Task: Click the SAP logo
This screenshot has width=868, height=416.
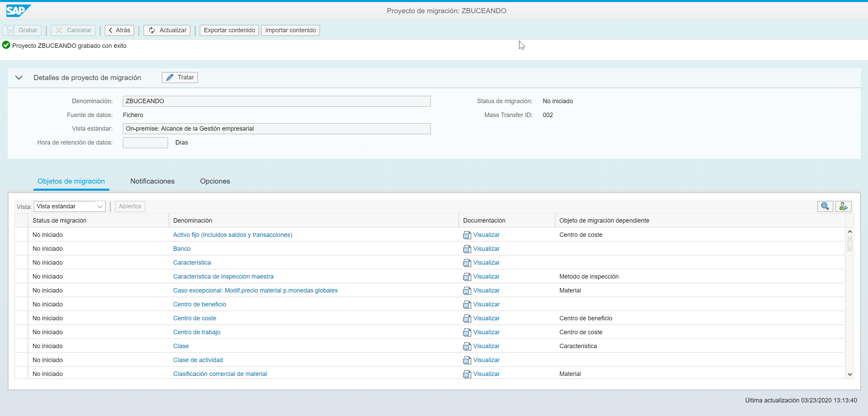Action: click(18, 11)
